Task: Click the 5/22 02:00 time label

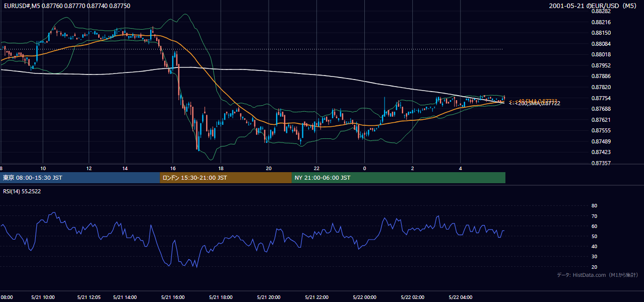Action: tap(412, 297)
